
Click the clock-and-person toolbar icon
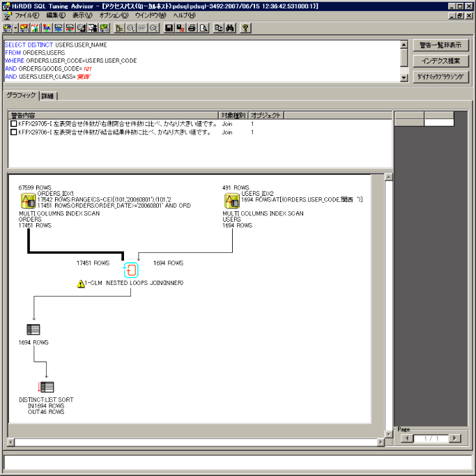[x=82, y=29]
